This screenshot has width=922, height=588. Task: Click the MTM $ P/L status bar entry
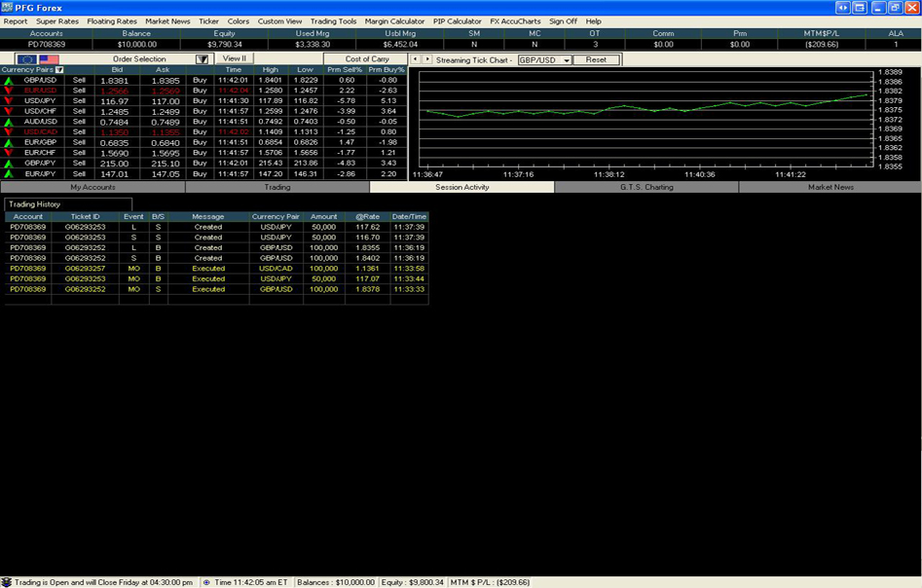coord(490,583)
